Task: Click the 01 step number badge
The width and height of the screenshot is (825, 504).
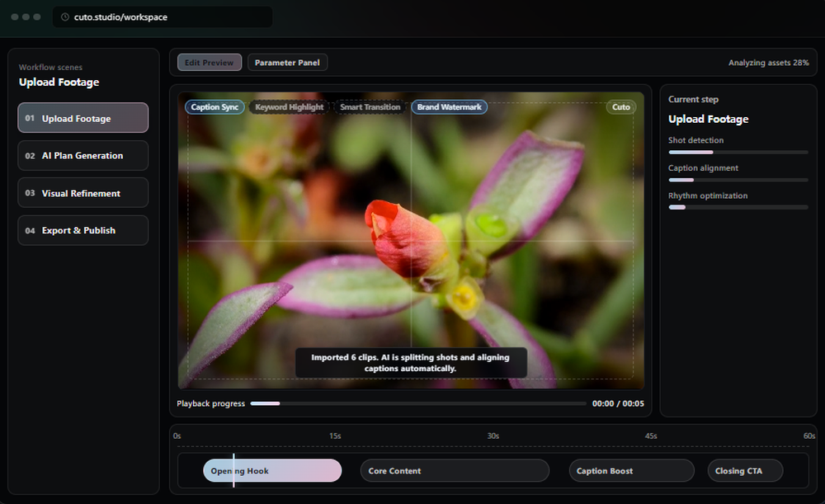Action: tap(28, 117)
